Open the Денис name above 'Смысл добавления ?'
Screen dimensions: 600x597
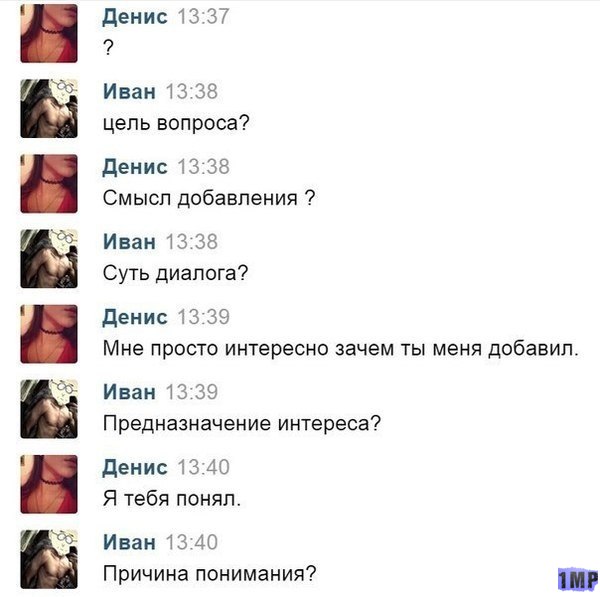click(x=135, y=167)
